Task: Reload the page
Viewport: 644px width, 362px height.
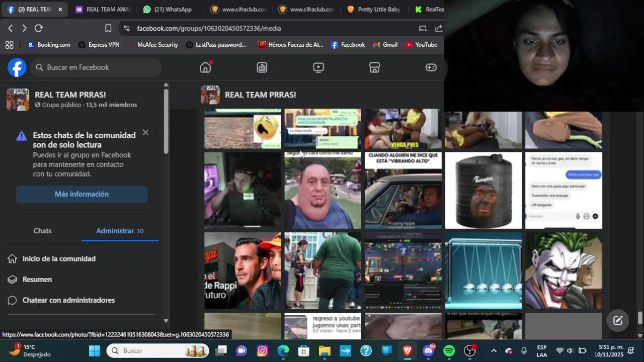Action: [x=39, y=28]
